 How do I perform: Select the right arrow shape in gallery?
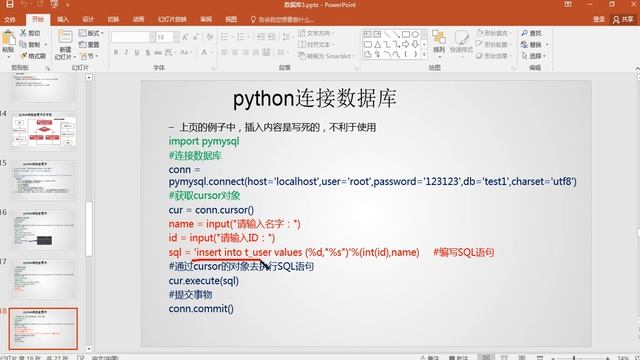tap(406, 44)
